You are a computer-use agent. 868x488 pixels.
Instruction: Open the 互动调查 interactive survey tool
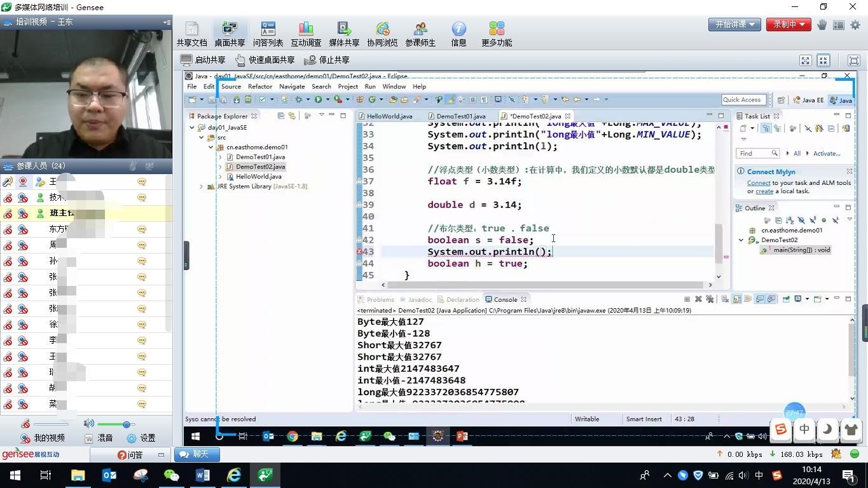coord(306,34)
